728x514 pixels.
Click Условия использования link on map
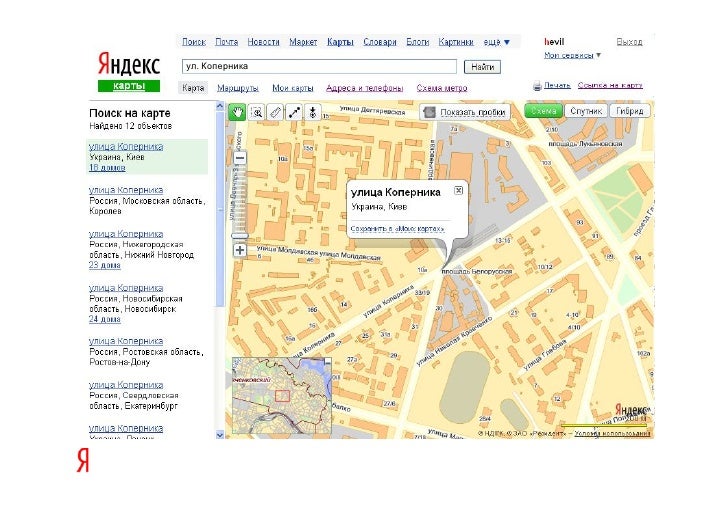[612, 434]
